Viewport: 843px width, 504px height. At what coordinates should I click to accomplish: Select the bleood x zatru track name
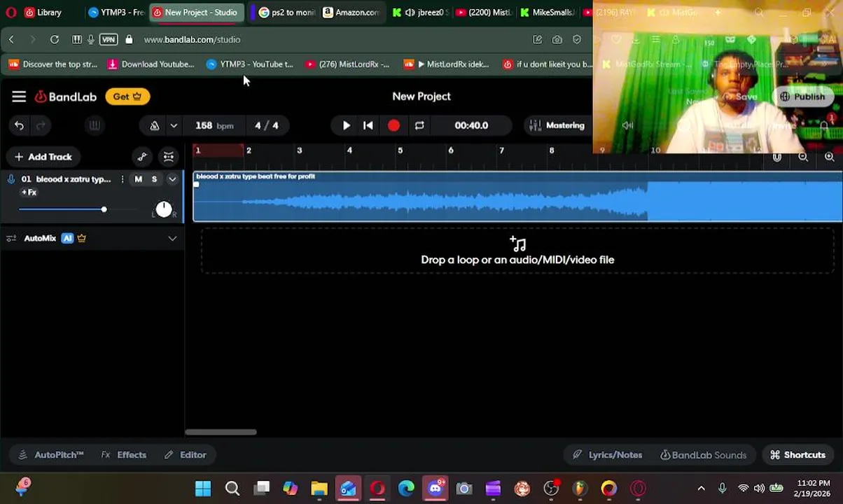[x=73, y=179]
